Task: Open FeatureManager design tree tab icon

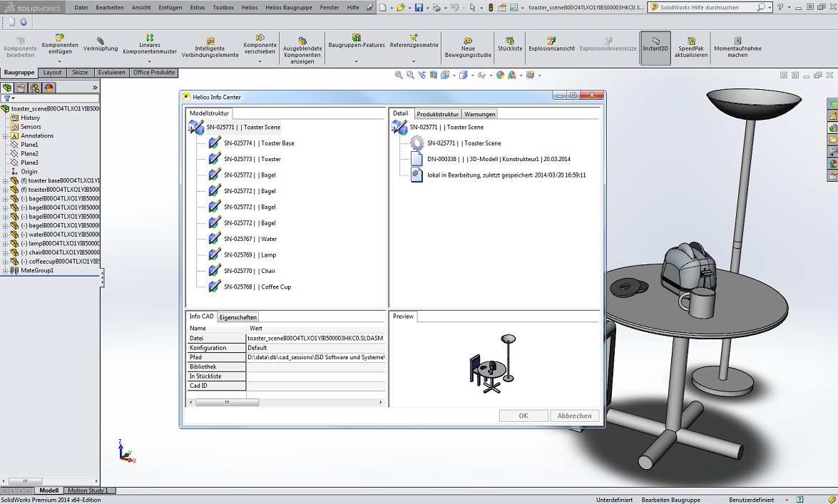Action: (7, 88)
